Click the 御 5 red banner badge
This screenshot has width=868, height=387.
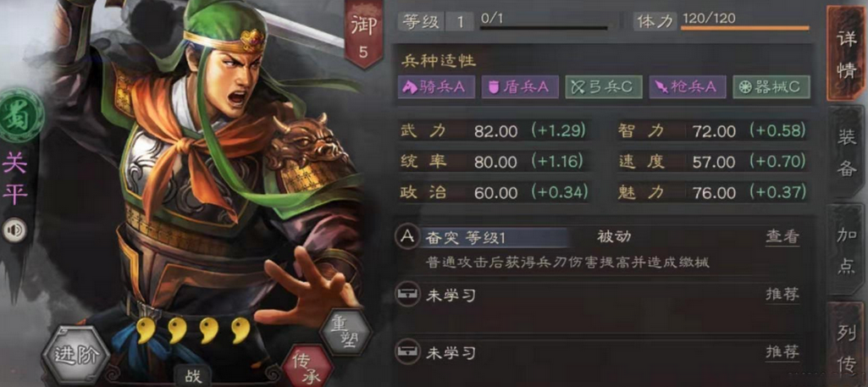coord(363,35)
